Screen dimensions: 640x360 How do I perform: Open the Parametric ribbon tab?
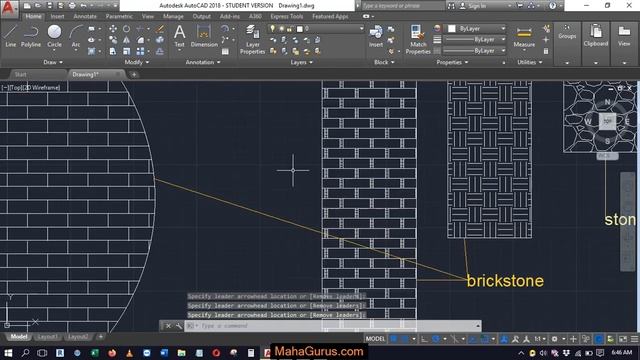click(119, 16)
